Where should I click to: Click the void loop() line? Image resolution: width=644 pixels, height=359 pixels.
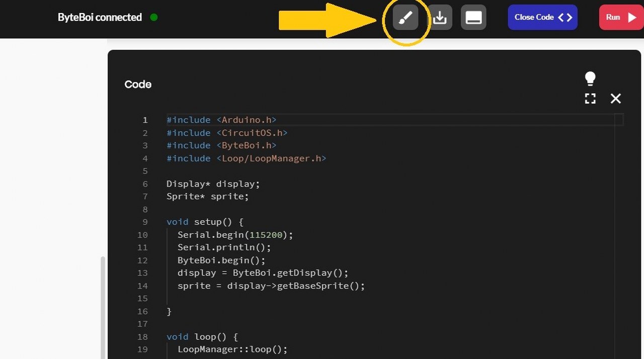coord(202,337)
